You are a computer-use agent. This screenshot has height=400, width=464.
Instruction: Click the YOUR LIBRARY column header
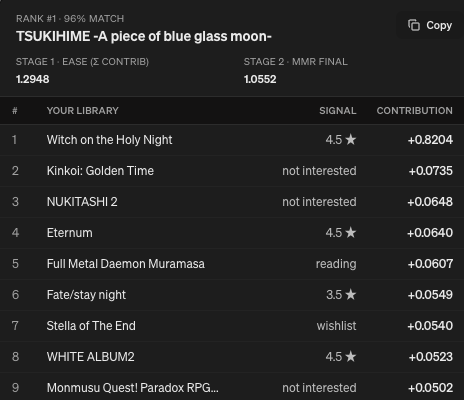tap(83, 111)
